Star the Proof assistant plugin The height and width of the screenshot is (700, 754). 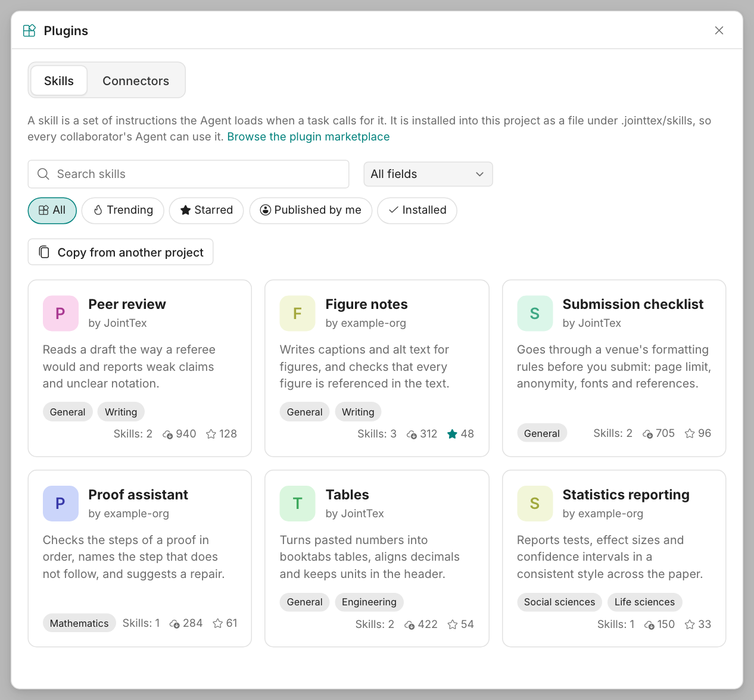tap(218, 623)
